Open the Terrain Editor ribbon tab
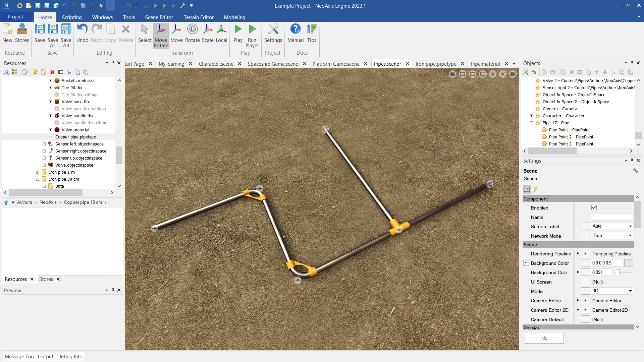 198,17
